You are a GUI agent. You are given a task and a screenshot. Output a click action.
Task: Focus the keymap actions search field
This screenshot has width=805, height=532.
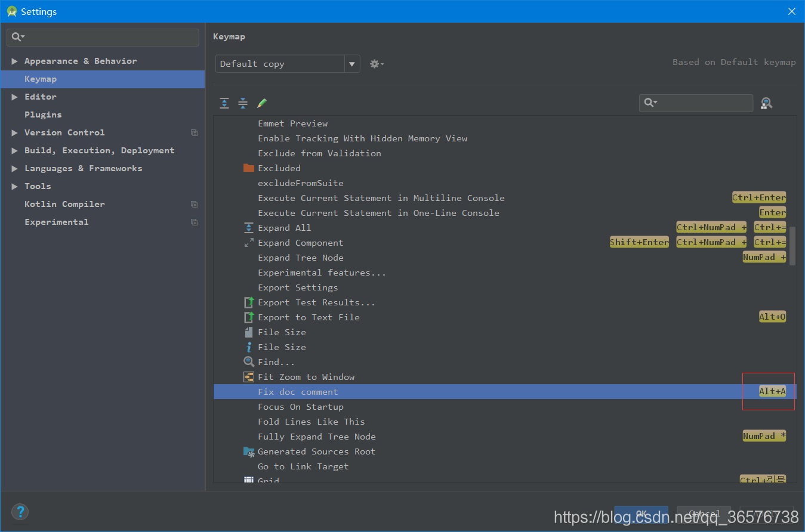(696, 103)
